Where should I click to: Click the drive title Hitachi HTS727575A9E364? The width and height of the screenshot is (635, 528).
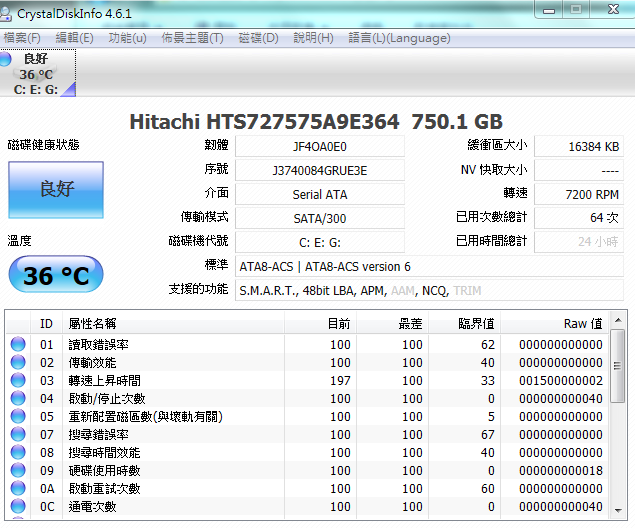point(264,121)
